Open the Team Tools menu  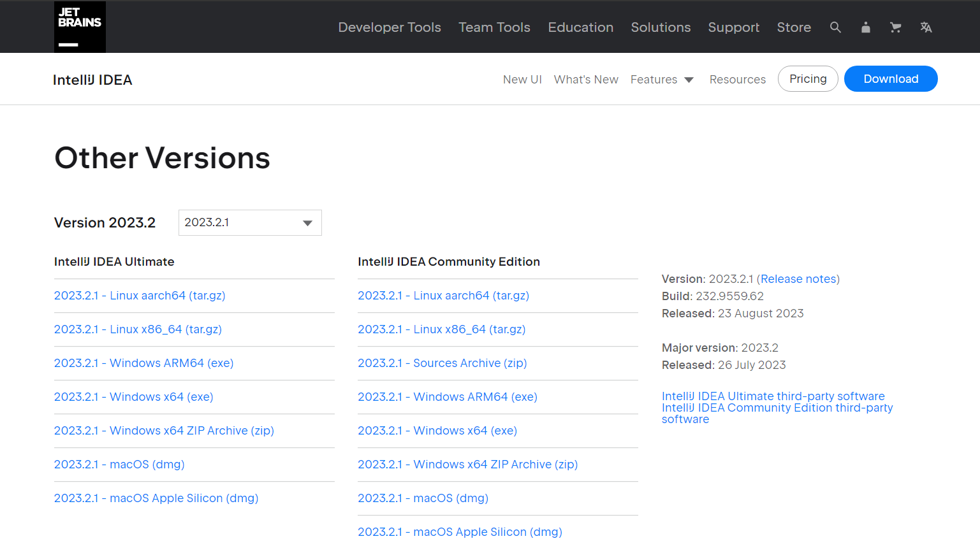point(494,27)
